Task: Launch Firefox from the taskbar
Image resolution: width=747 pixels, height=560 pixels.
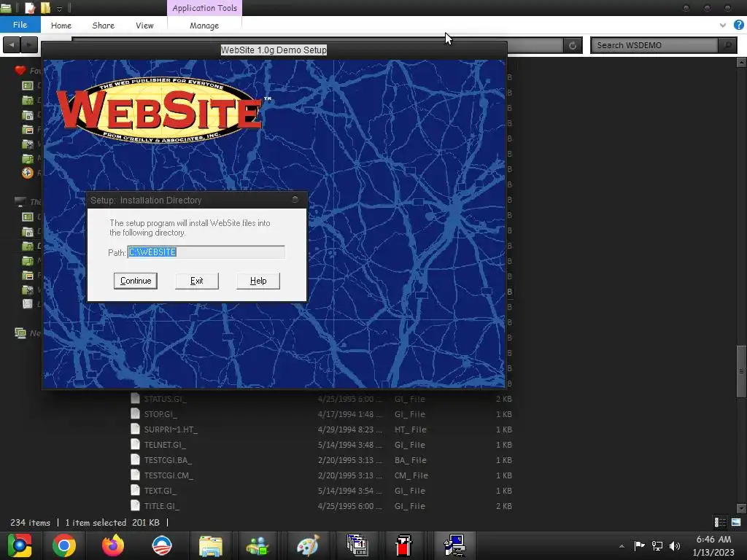Action: pyautogui.click(x=113, y=545)
